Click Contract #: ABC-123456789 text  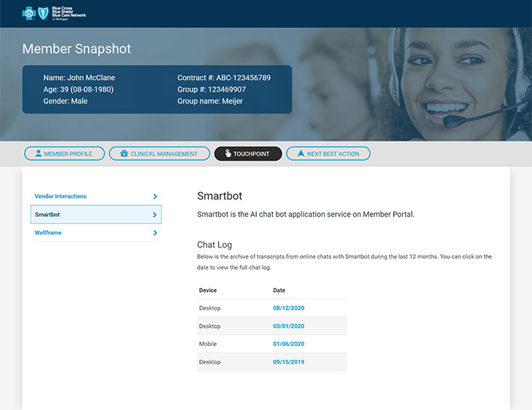[224, 77]
